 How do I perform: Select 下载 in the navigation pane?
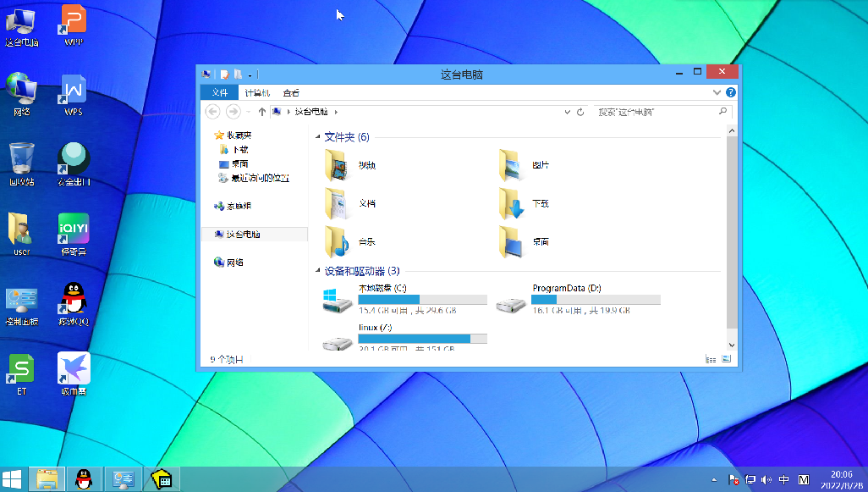click(x=234, y=150)
